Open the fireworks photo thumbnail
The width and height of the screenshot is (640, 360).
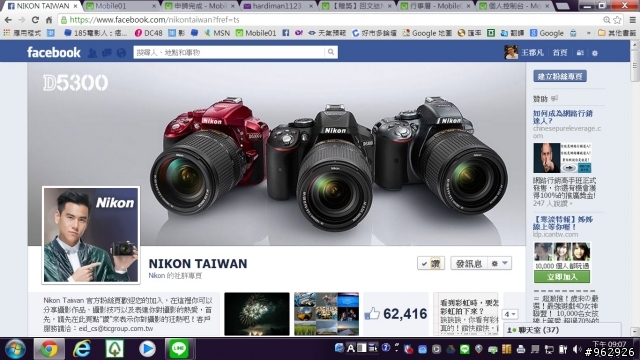click(257, 314)
